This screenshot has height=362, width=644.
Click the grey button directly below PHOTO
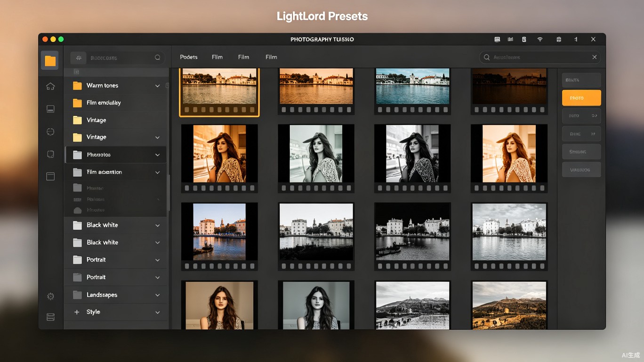pyautogui.click(x=581, y=115)
